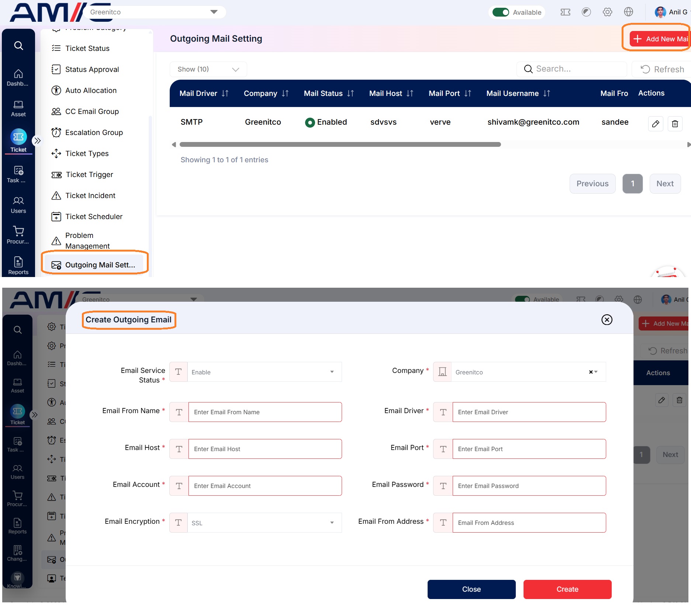This screenshot has width=691, height=616.
Task: Open the Users sidebar icon
Action: [x=18, y=205]
